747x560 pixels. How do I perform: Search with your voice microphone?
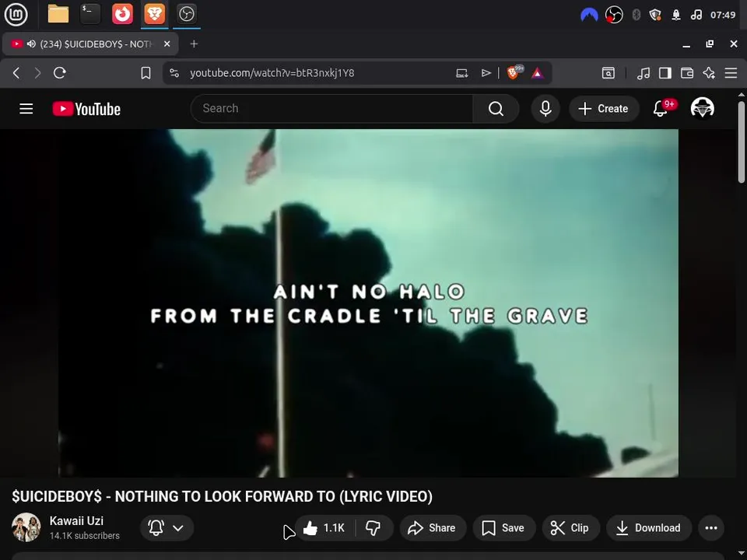click(x=545, y=109)
